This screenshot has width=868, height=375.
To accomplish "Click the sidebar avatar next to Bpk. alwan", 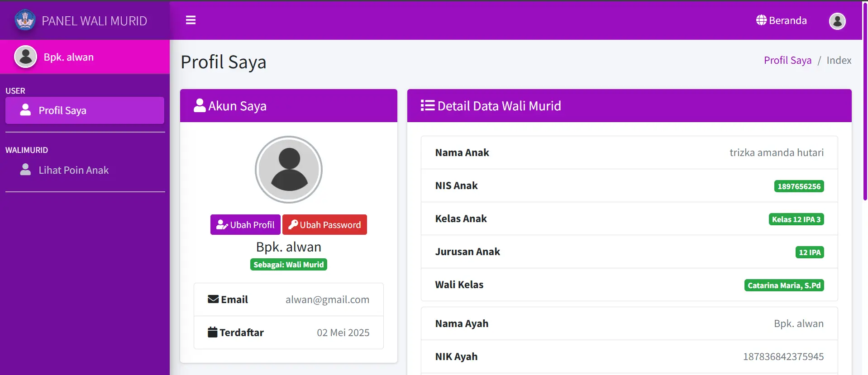I will click(26, 57).
